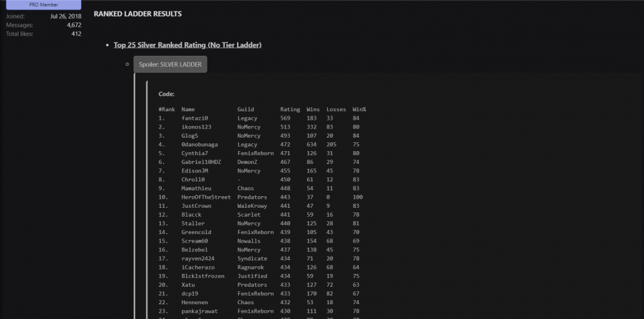The image size is (644, 319).
Task: Click the Spoiler: SILVER LADDER button
Action: 170,64
